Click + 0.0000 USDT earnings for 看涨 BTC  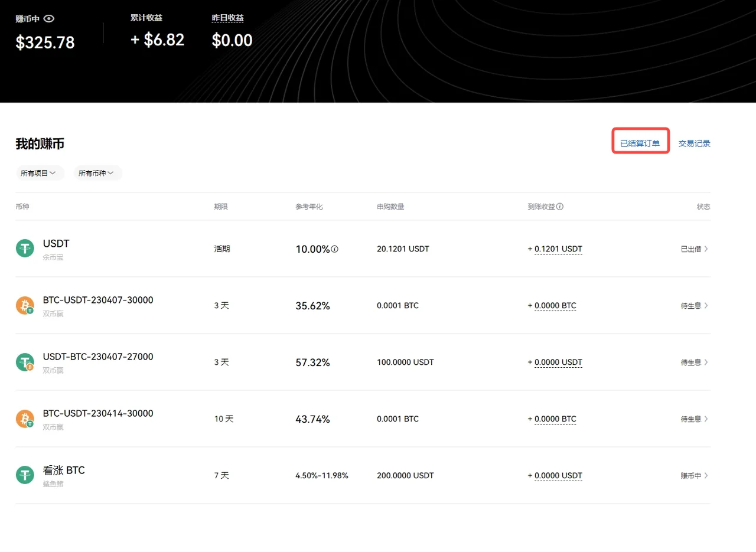pos(555,476)
